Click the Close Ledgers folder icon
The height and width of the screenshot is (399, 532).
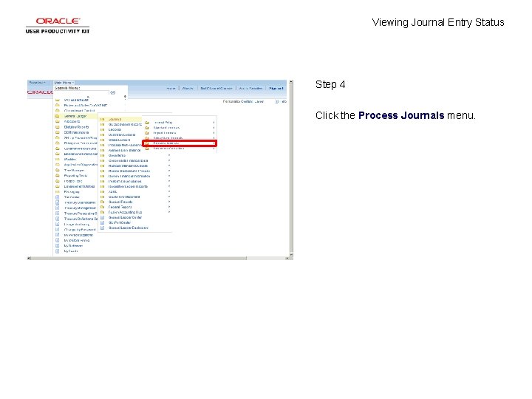click(x=102, y=140)
